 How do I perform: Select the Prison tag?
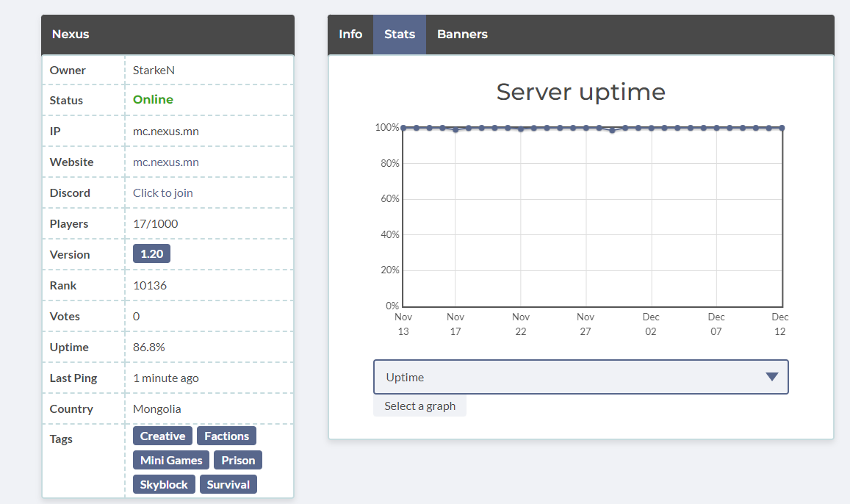[238, 460]
